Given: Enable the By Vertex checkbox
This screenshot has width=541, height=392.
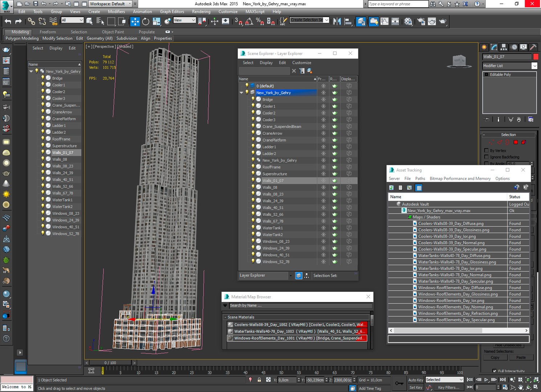Looking at the screenshot, I should [x=487, y=151].
